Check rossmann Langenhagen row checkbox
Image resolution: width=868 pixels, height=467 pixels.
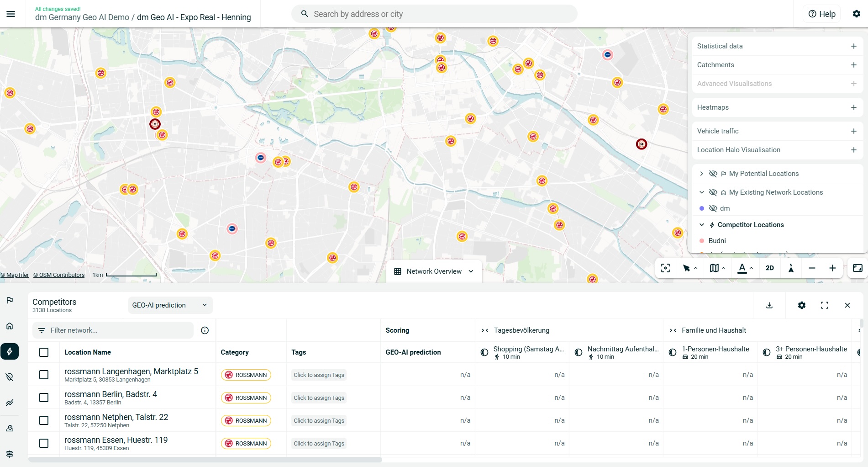pyautogui.click(x=44, y=375)
